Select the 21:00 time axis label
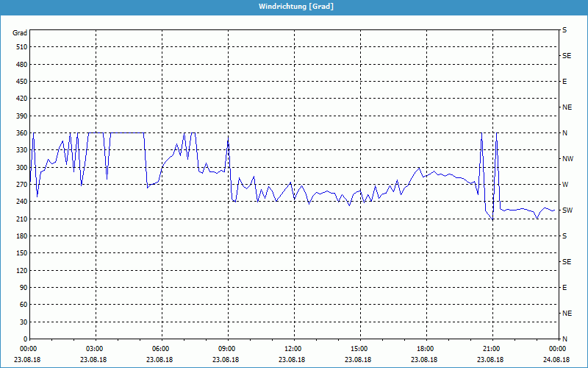The height and width of the screenshot is (368, 588). tap(492, 349)
